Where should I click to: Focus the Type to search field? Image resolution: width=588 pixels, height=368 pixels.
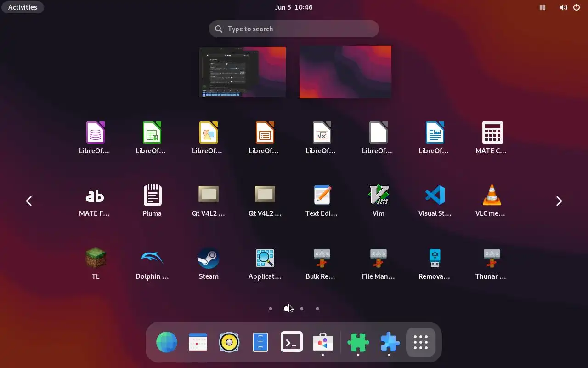coord(294,29)
